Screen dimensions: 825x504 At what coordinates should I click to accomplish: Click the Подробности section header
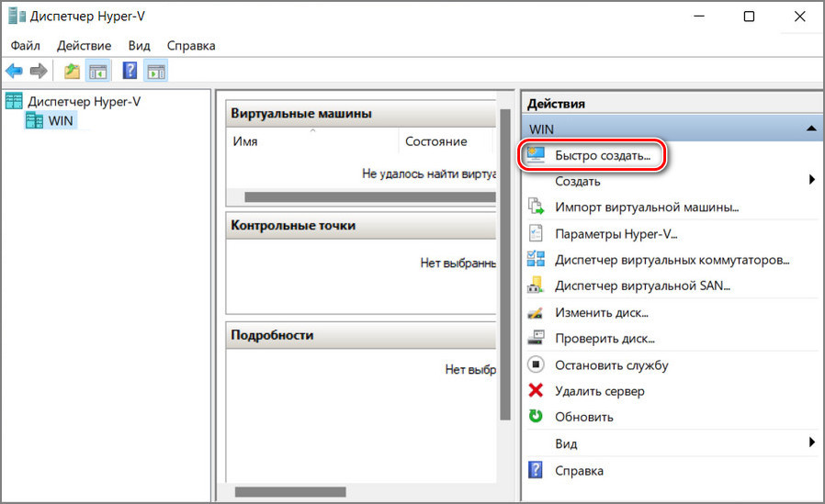[361, 335]
